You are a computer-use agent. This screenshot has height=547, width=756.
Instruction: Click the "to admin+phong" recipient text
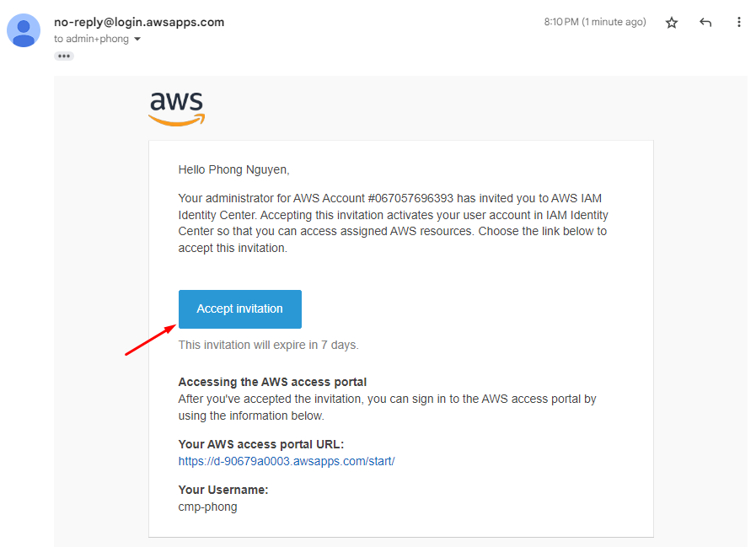click(92, 40)
